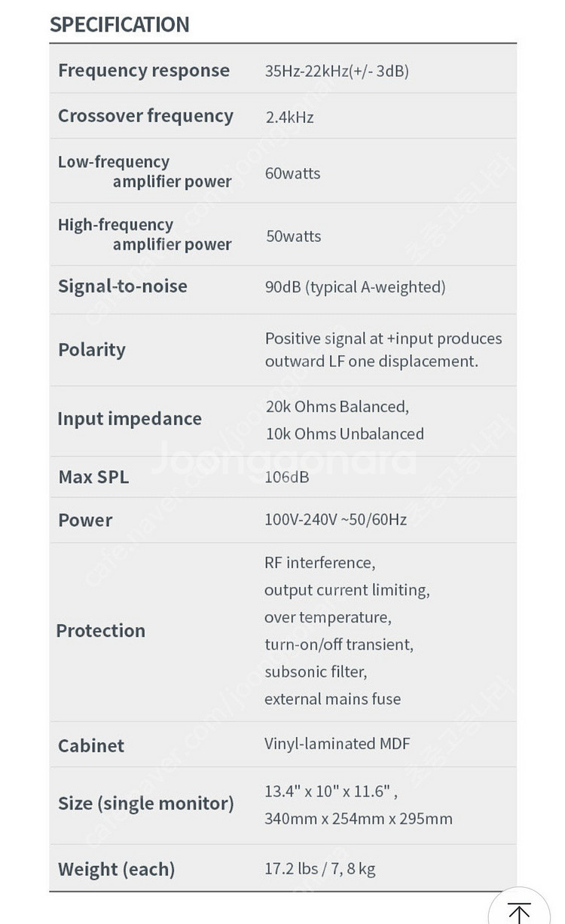Click the scroll-to-top arrow button
Viewport: 565px width, 924px height.
coord(518,910)
